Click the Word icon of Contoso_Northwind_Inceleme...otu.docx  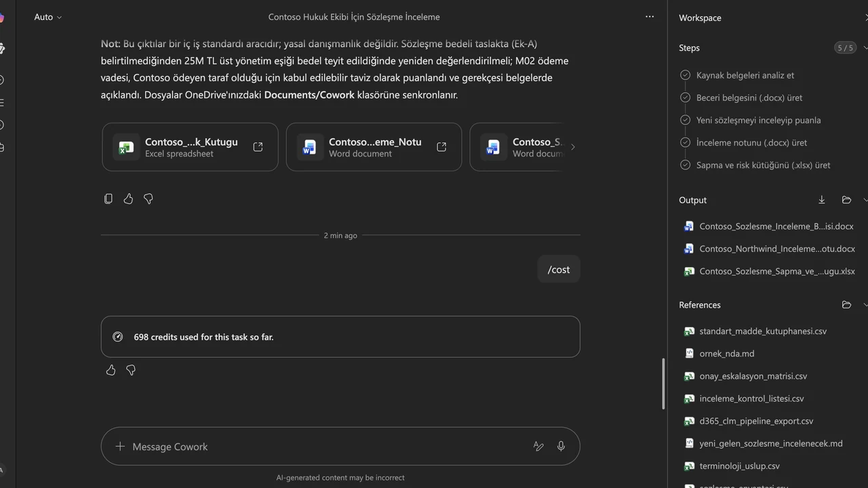pos(689,249)
